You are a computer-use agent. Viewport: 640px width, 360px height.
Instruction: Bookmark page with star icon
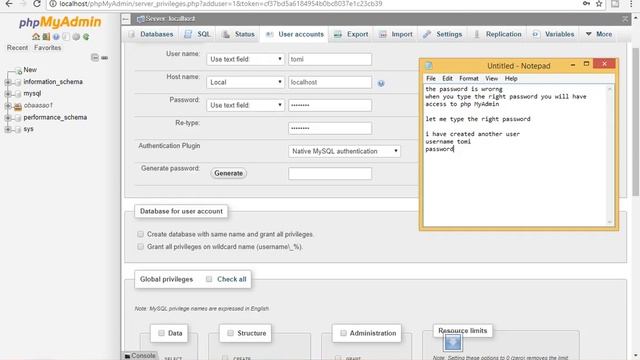pos(599,4)
